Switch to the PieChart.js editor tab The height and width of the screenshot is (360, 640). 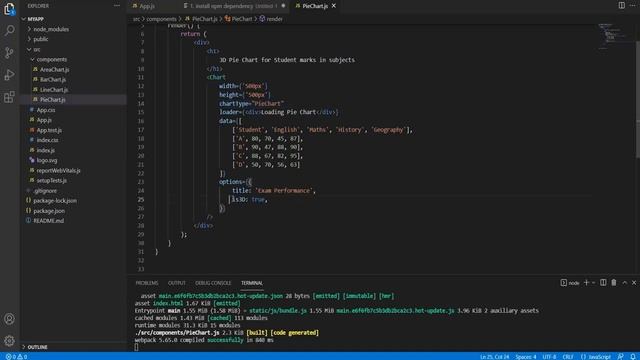click(314, 6)
